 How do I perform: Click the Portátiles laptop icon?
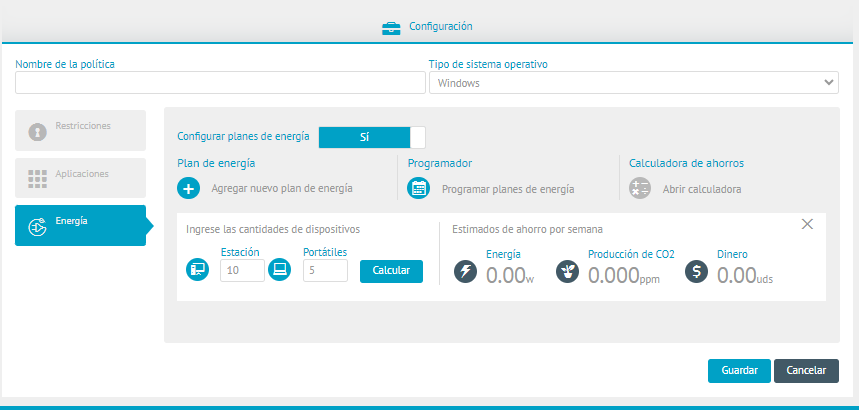280,270
